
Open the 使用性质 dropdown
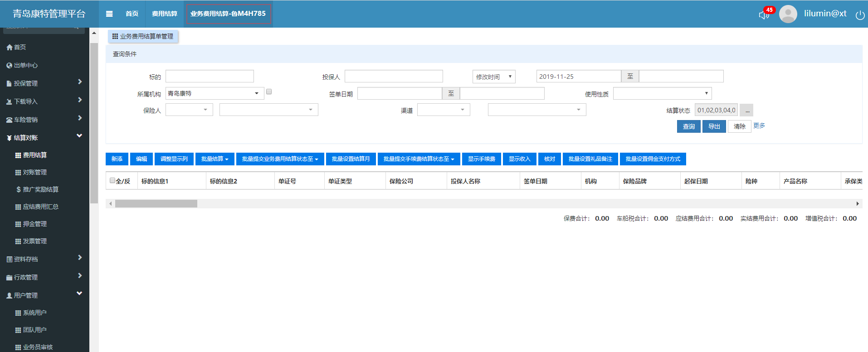click(x=662, y=93)
